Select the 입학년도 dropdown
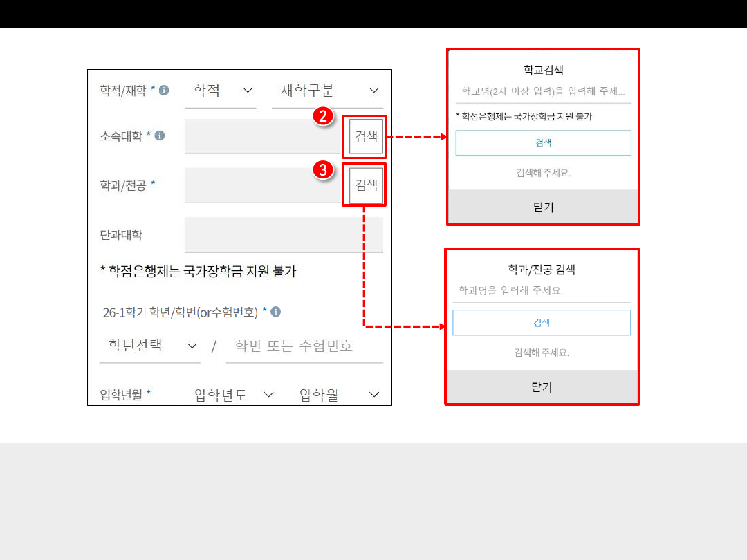 234,395
